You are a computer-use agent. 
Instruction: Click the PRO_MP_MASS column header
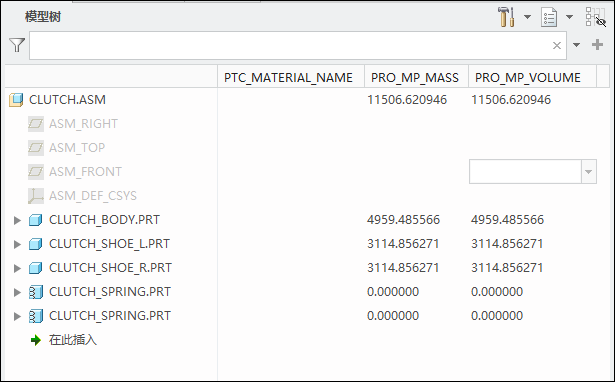pyautogui.click(x=416, y=77)
